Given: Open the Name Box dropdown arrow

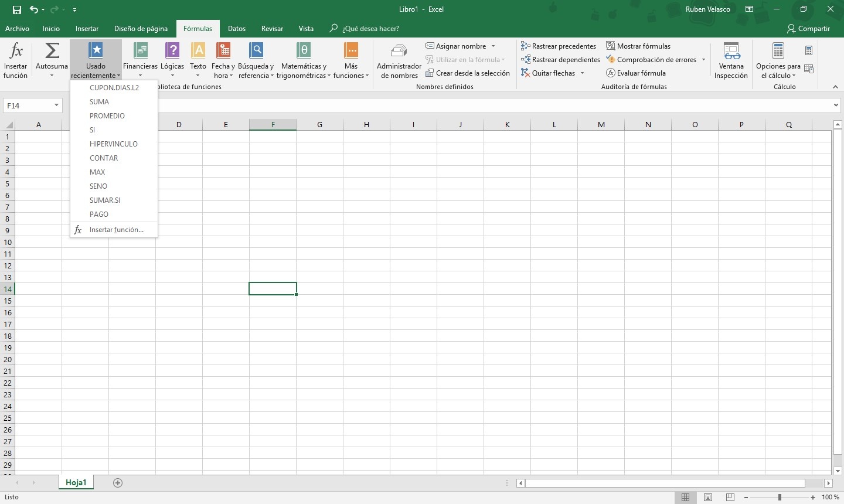Looking at the screenshot, I should [x=56, y=105].
